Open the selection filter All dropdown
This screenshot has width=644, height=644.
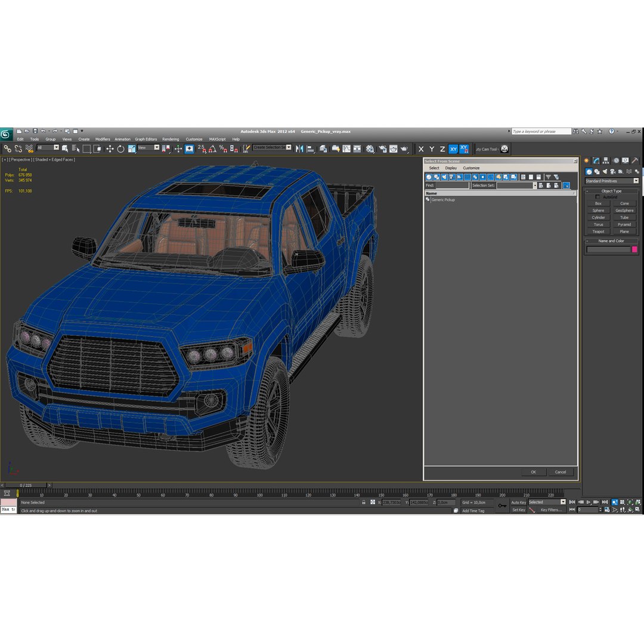click(48, 147)
